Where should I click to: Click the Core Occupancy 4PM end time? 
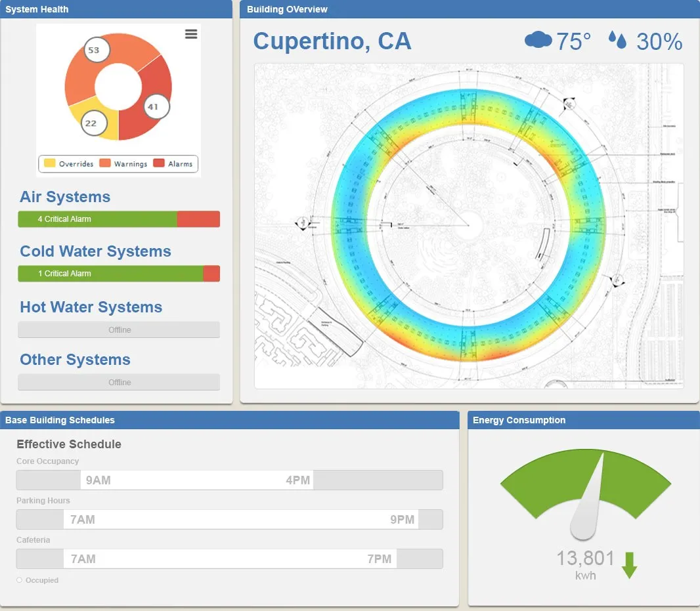coord(297,480)
